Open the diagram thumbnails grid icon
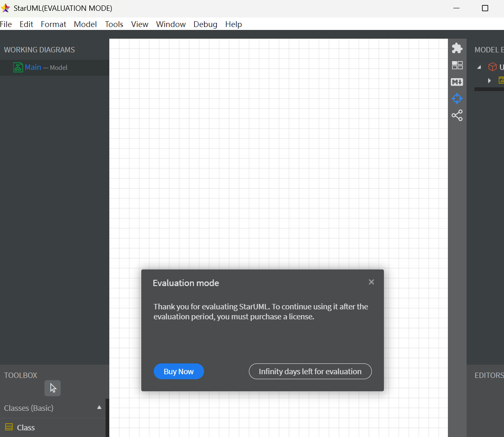 pyautogui.click(x=457, y=65)
